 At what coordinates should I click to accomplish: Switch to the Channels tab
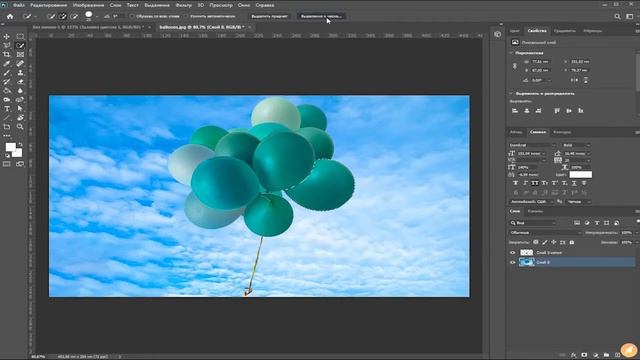pyautogui.click(x=535, y=211)
